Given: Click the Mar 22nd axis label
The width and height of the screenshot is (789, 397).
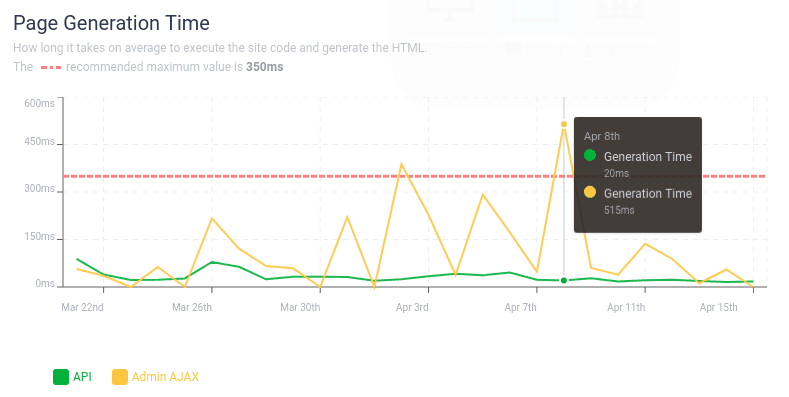Looking at the screenshot, I should pos(83,307).
